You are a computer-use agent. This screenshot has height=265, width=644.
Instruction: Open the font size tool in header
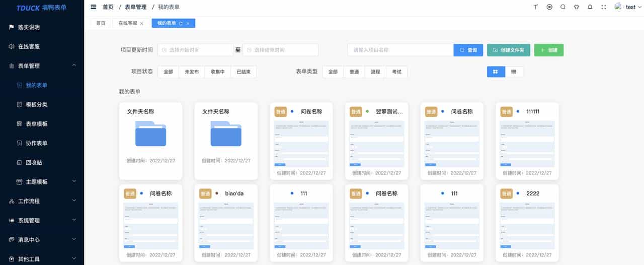(536, 7)
